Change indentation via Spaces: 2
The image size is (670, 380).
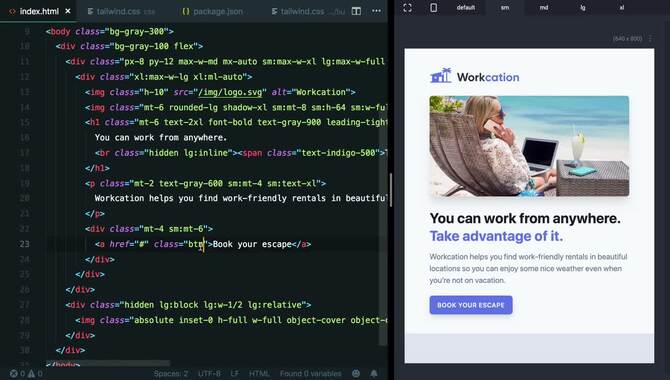point(171,374)
